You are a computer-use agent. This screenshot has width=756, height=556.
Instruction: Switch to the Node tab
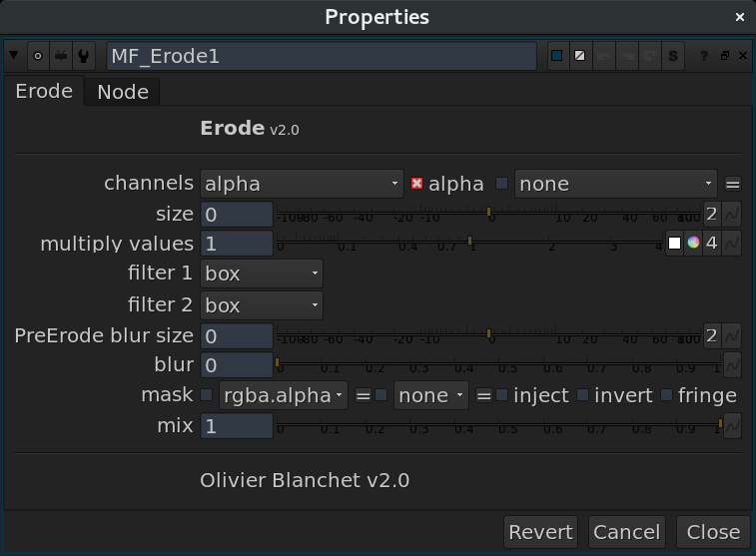[123, 92]
